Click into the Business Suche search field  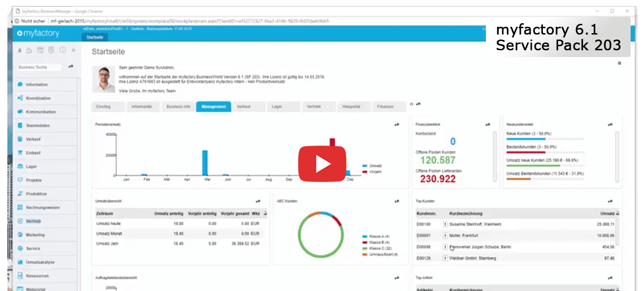[x=40, y=67]
